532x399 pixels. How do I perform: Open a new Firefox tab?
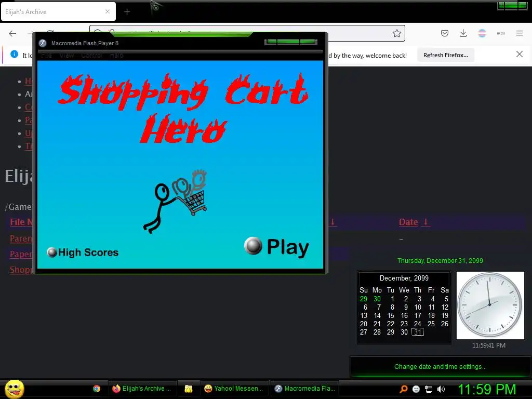[x=127, y=12]
